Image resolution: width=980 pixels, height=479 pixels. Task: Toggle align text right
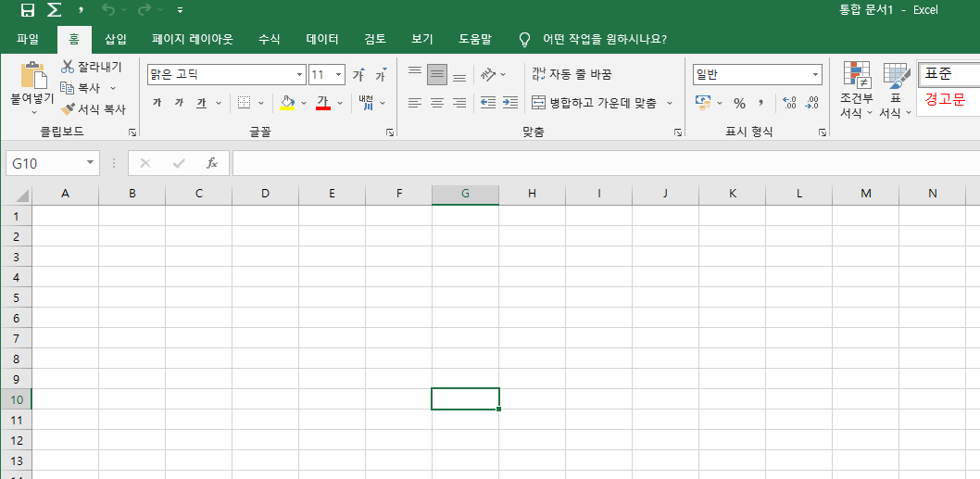(x=459, y=103)
